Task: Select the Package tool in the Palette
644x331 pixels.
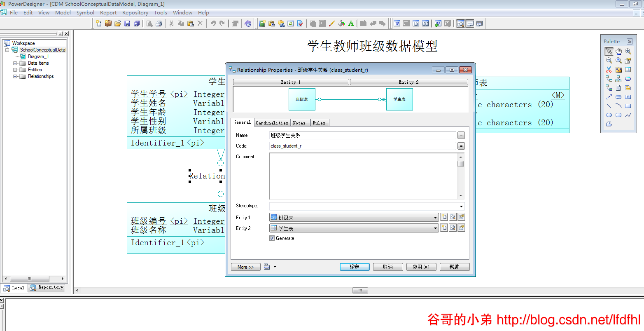Action: pos(618,69)
